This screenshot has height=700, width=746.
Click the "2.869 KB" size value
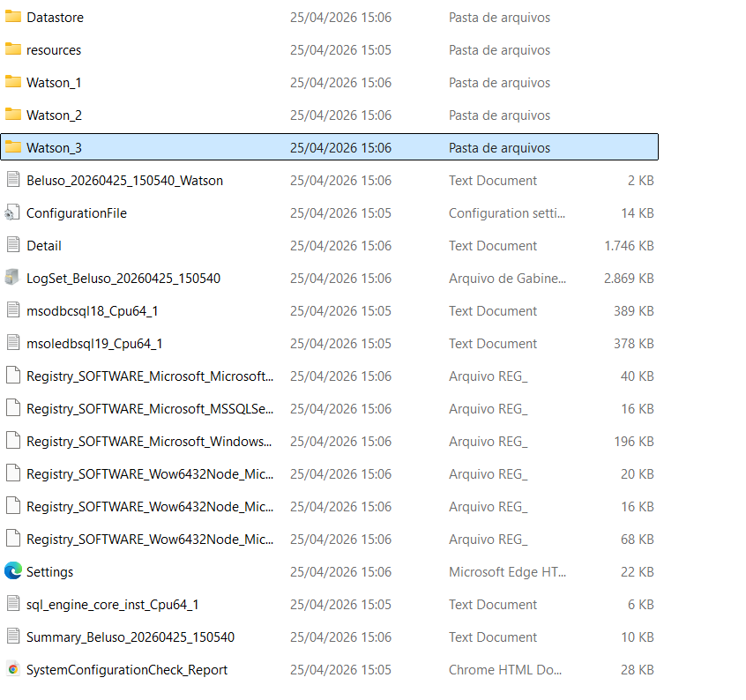click(x=629, y=279)
